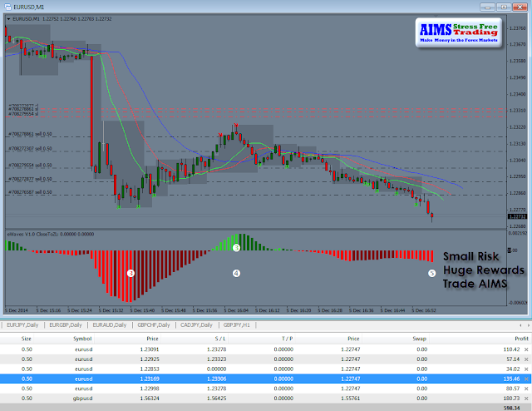Sort orders by Profit column header

521,339
